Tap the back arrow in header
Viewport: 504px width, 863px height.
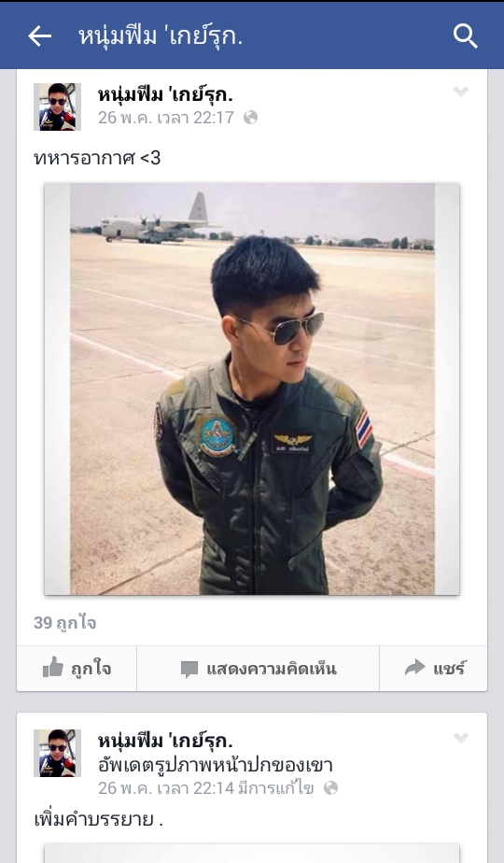(x=39, y=36)
